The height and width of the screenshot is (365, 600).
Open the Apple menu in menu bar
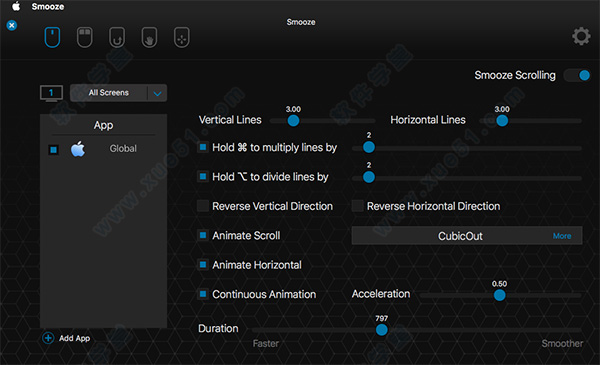pyautogui.click(x=16, y=6)
